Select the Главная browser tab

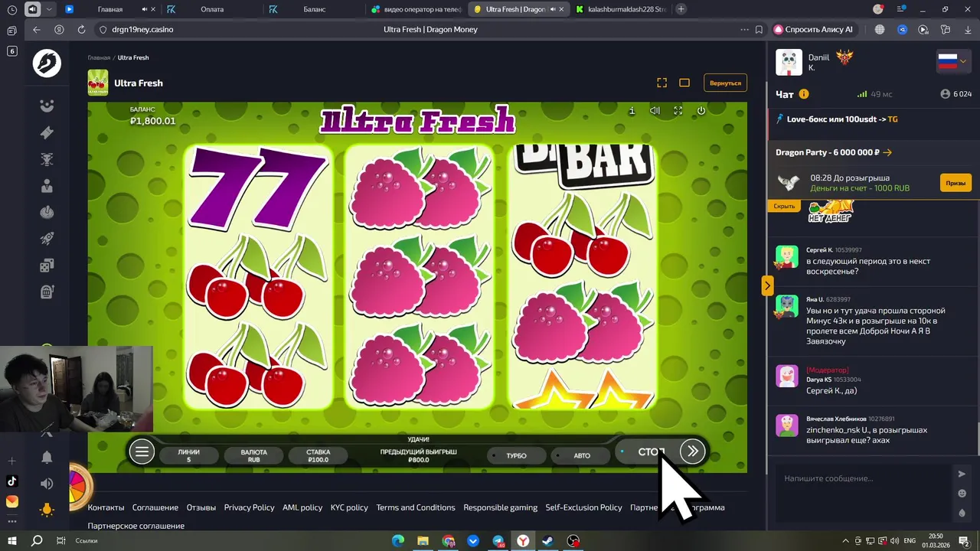tap(110, 9)
